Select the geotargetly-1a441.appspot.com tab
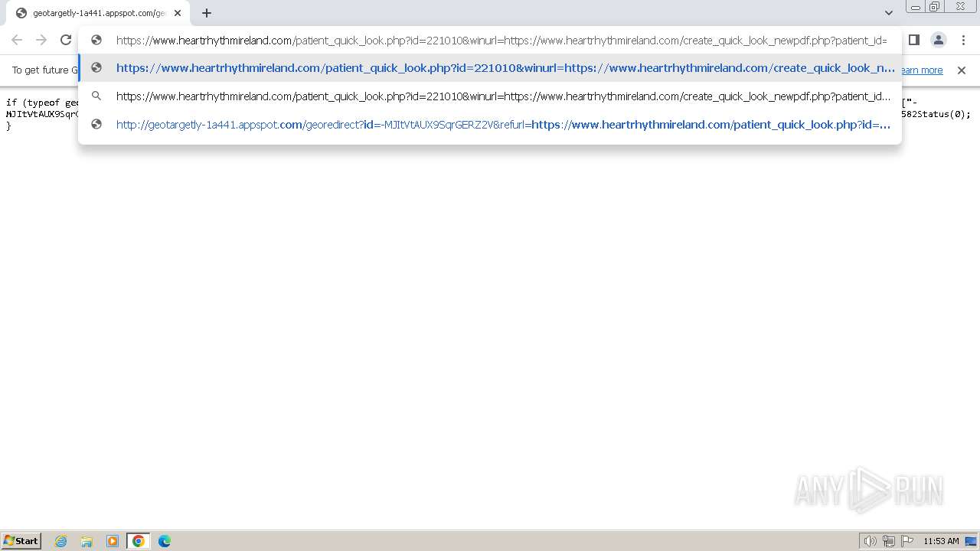980x551 pixels. [98, 13]
